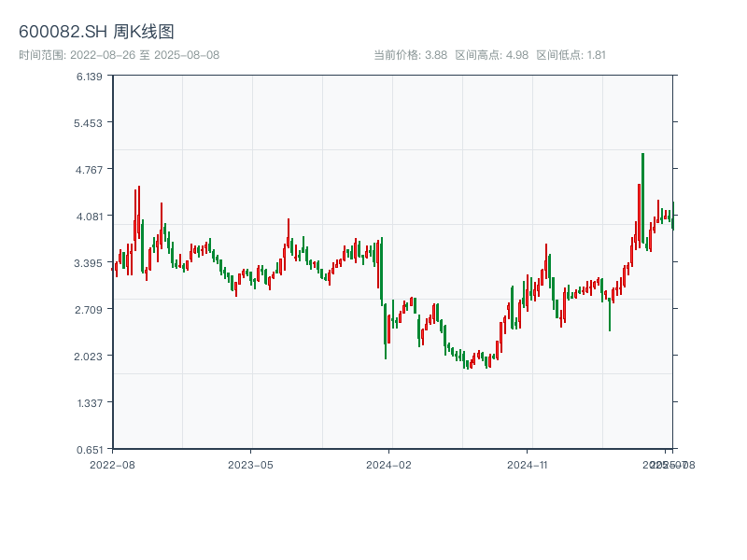Select the 2024-11 x-axis date label
Viewport: 747px width, 560px height.
[528, 464]
